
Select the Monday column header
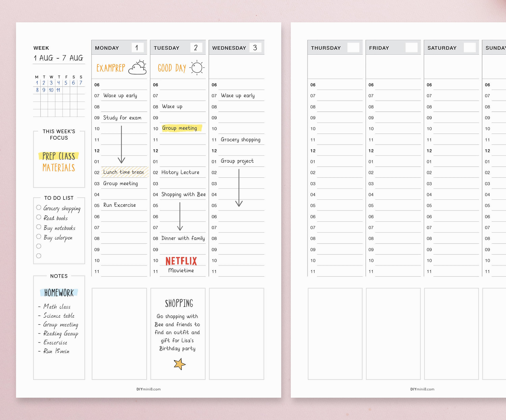(x=107, y=47)
